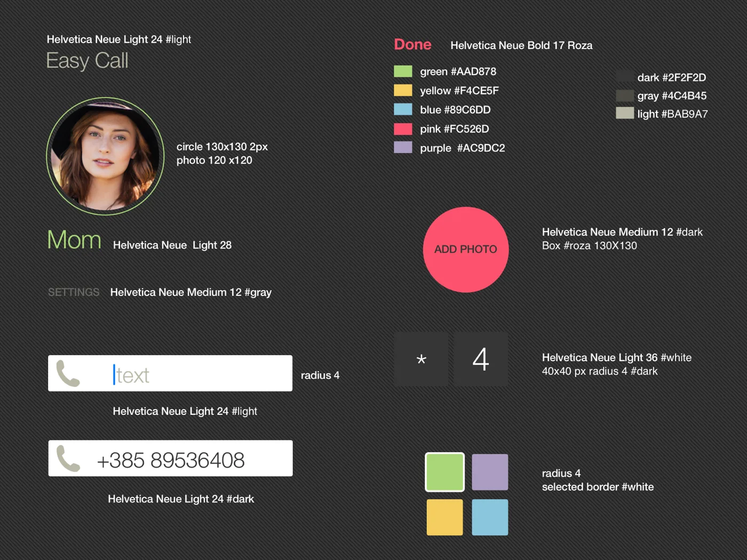Open SETTINGS label link

click(x=74, y=292)
